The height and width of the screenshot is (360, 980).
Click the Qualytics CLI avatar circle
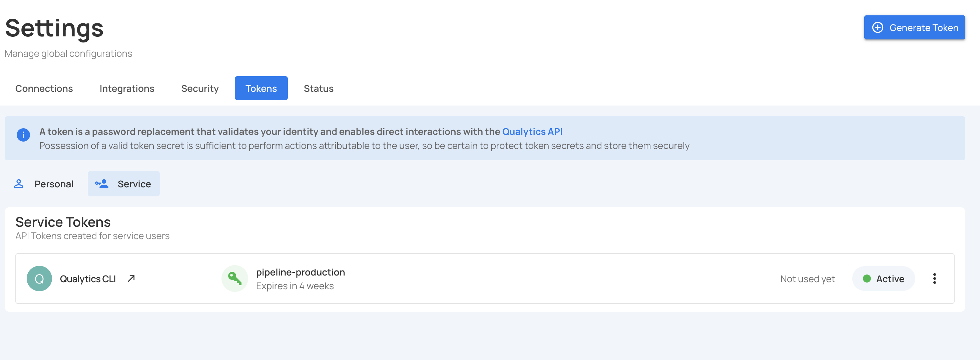tap(39, 279)
